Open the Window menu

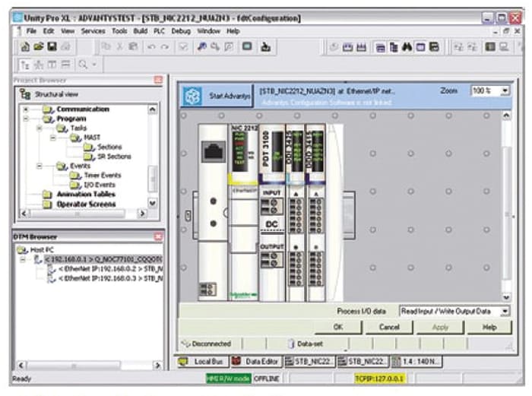(x=209, y=31)
